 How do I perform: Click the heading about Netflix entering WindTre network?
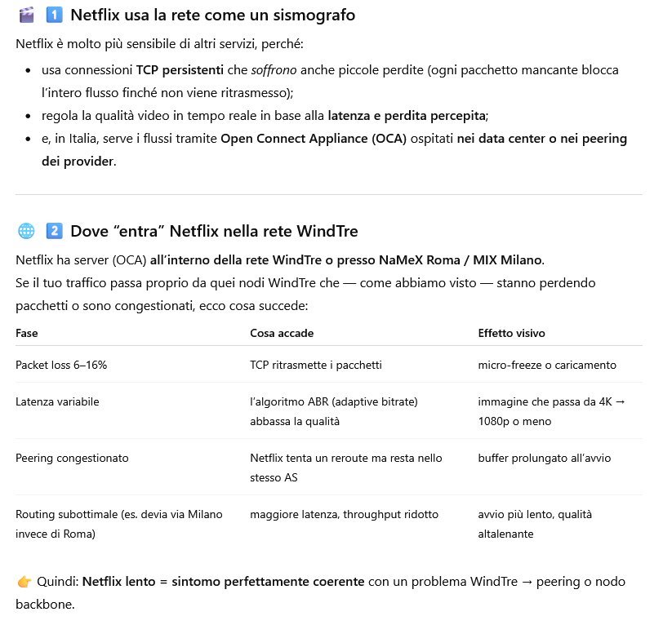point(214,231)
